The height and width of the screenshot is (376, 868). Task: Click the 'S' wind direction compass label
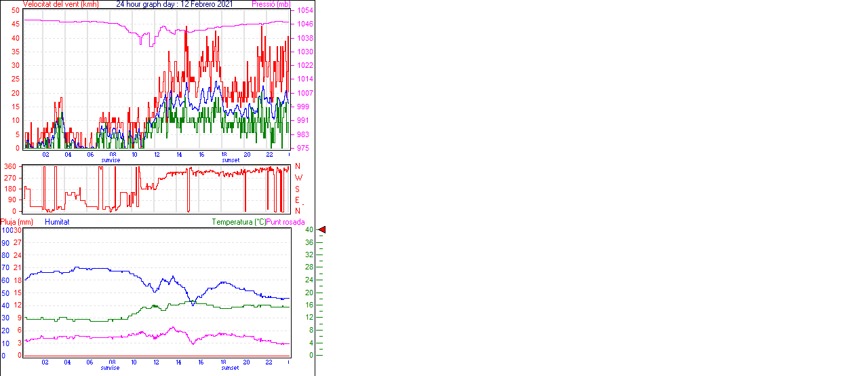(298, 189)
